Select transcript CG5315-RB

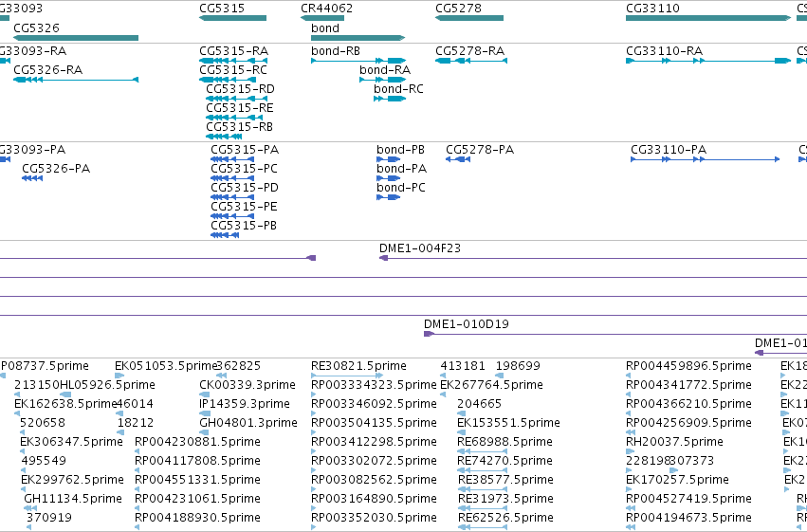(224, 137)
